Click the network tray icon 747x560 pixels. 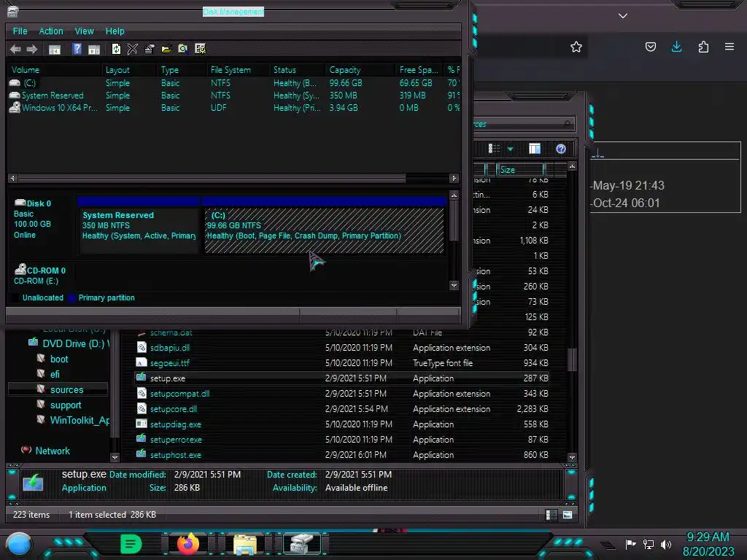[649, 544]
